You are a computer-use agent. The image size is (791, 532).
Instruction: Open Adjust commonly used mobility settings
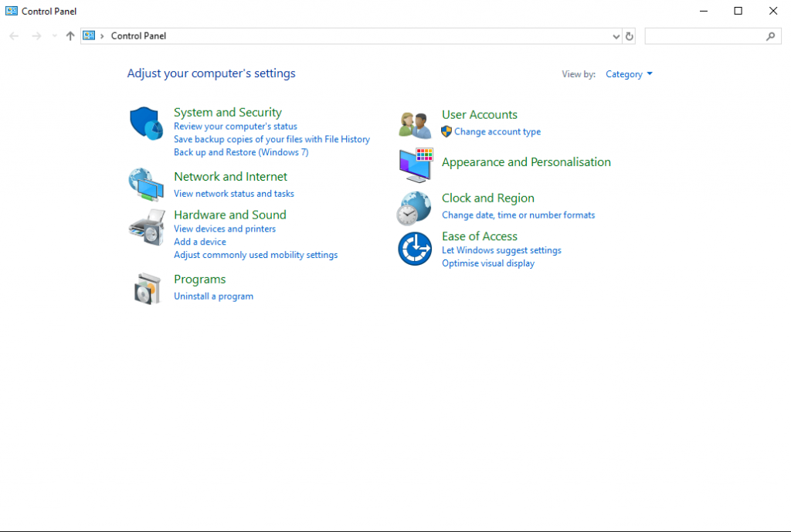point(256,255)
